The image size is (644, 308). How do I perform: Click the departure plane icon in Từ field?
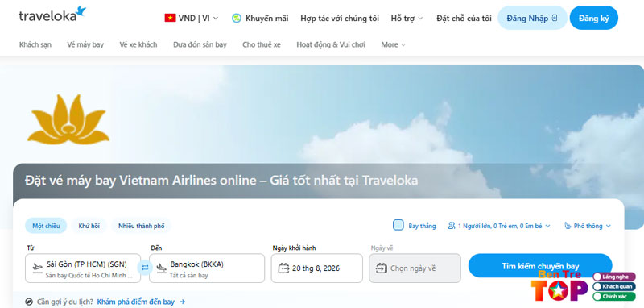[37, 268]
